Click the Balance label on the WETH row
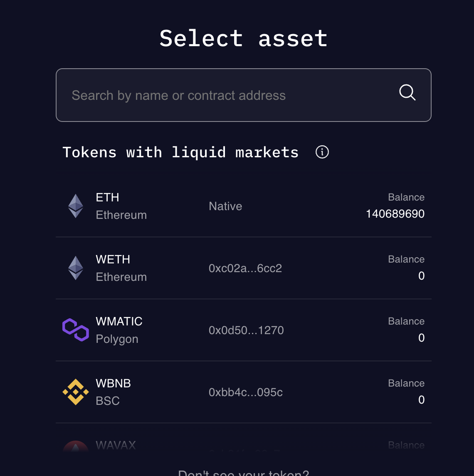Screen dimensions: 474x476 pyautogui.click(x=406, y=259)
